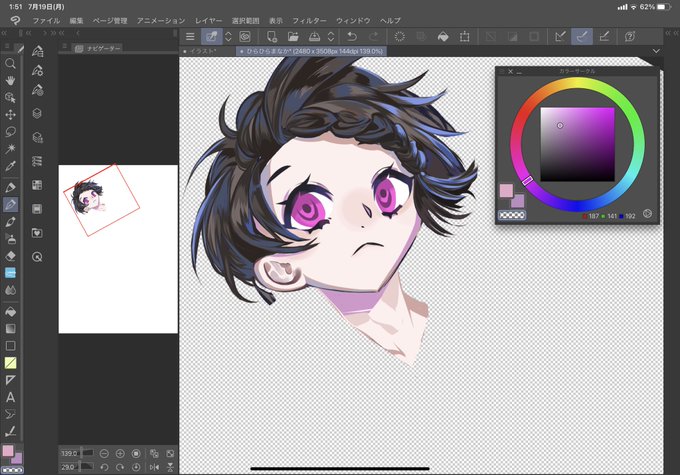This screenshot has width=680, height=475.
Task: Toggle snap to grid
Action: pyautogui.click(x=604, y=37)
